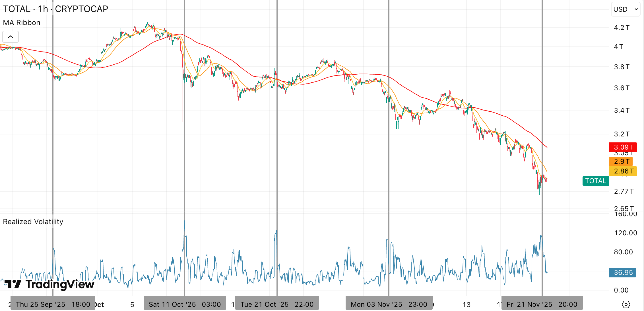The width and height of the screenshot is (644, 311).
Task: Select the Thu 25 Sep '25 18:00 time marker
Action: point(53,304)
